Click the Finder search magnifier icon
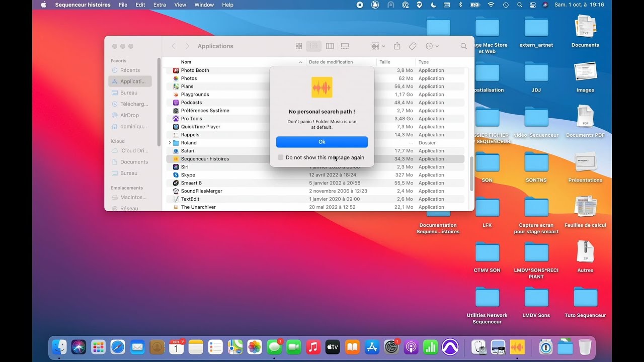644x362 pixels. coord(463,46)
